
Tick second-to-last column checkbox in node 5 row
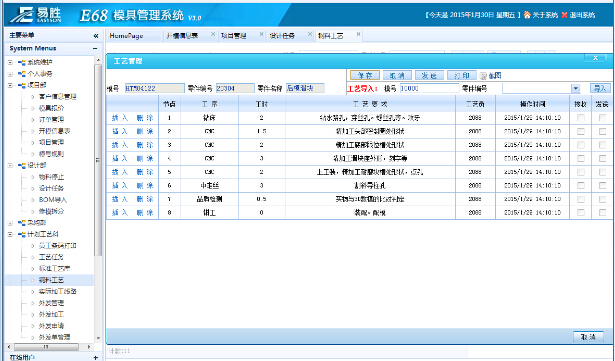click(x=581, y=172)
